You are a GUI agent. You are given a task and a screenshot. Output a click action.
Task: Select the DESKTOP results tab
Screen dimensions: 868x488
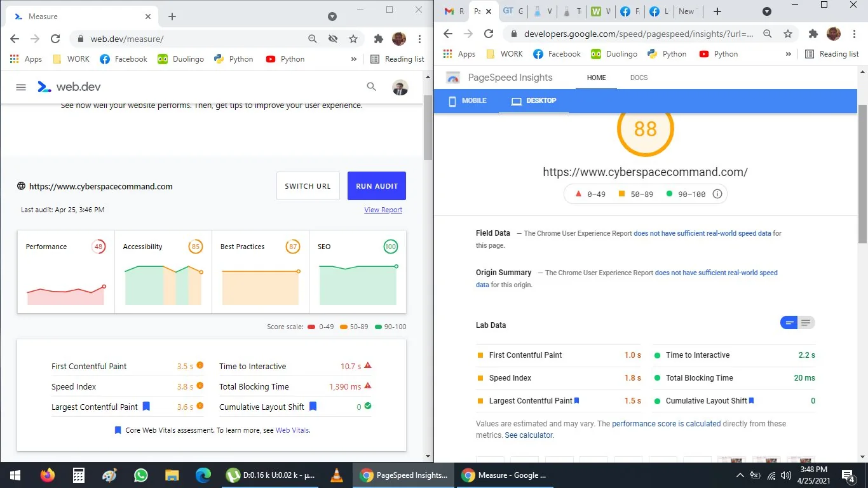point(534,100)
